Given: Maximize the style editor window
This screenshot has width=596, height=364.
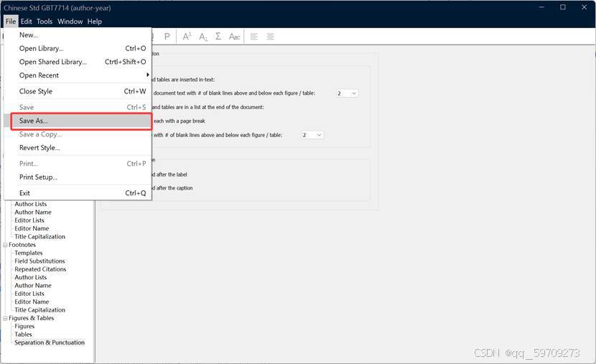Looking at the screenshot, I should click(x=563, y=7).
